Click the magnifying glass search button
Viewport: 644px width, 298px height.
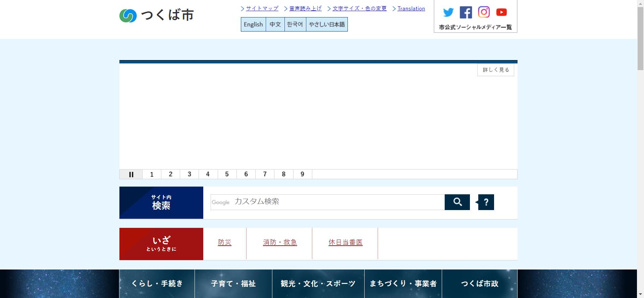tap(457, 202)
